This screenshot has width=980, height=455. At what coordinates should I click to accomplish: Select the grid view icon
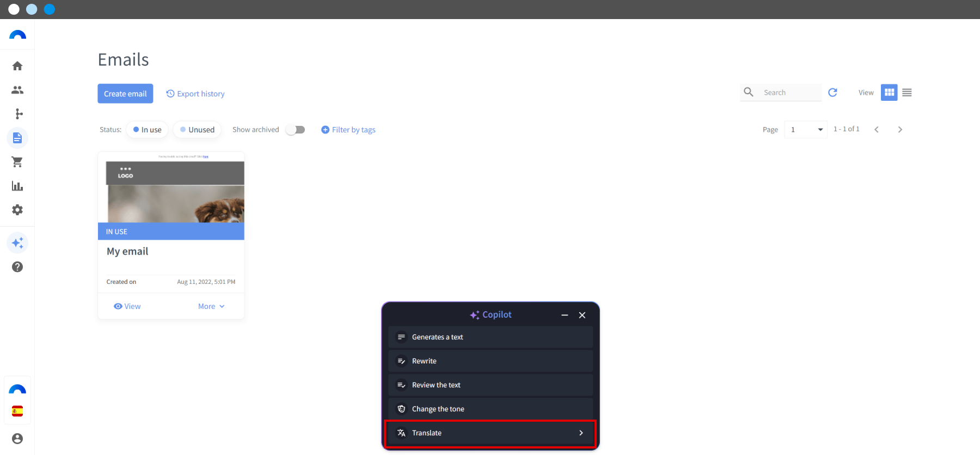click(889, 93)
